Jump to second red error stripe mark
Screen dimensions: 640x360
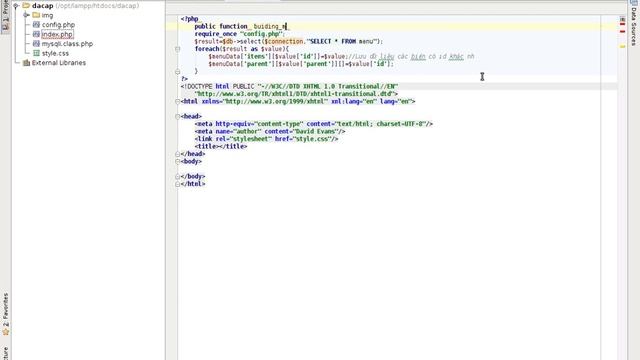[622, 31]
